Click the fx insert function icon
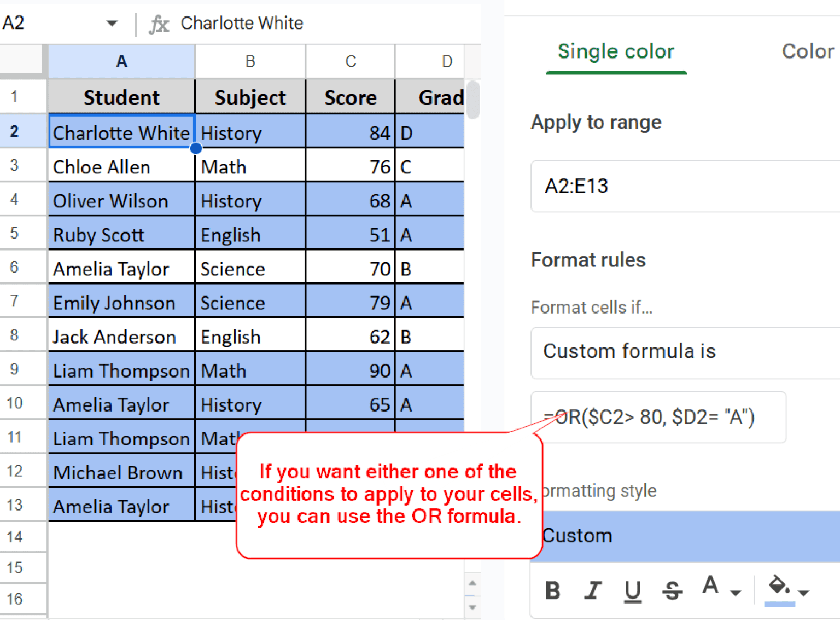 [x=159, y=23]
